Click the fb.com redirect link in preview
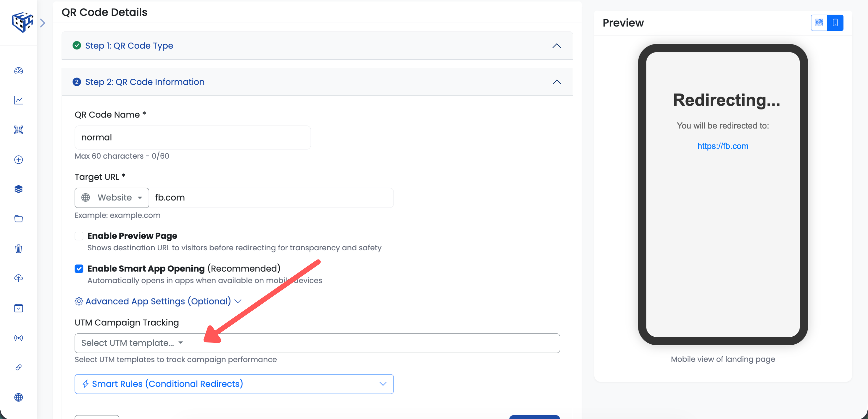 click(x=723, y=146)
